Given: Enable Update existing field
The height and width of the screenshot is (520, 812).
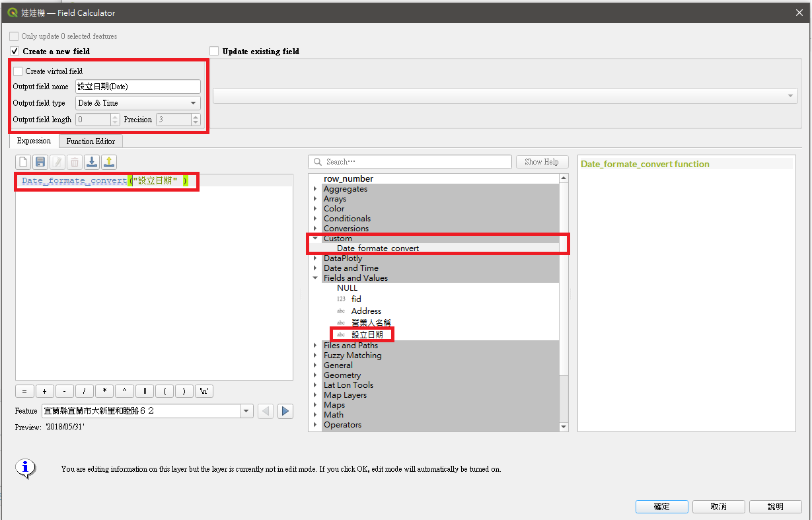Looking at the screenshot, I should click(214, 50).
